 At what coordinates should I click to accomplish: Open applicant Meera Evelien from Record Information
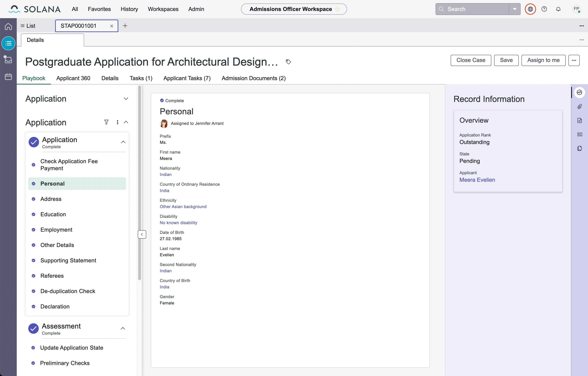click(x=477, y=180)
